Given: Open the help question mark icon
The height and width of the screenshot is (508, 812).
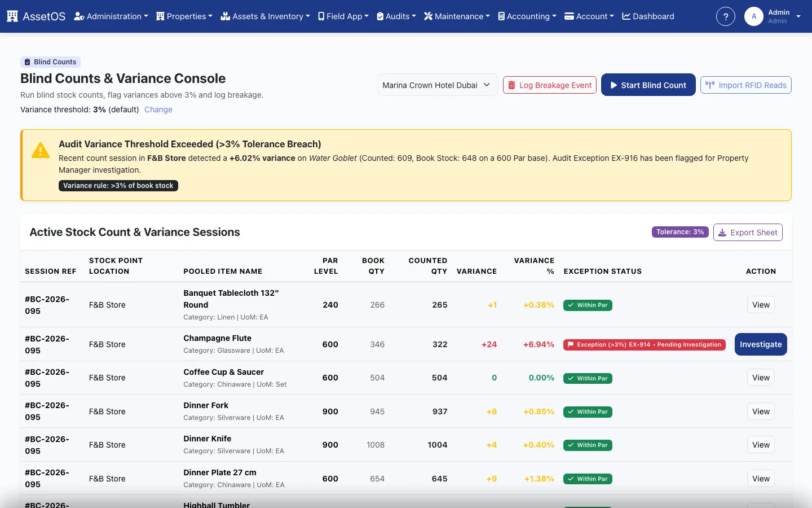Looking at the screenshot, I should (726, 16).
